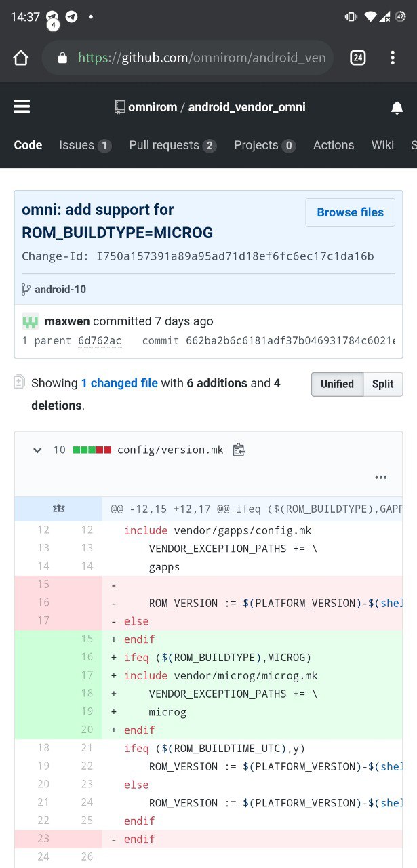Open GitHub hamburger navigation menu
Screen dimensions: 417x868
click(22, 107)
